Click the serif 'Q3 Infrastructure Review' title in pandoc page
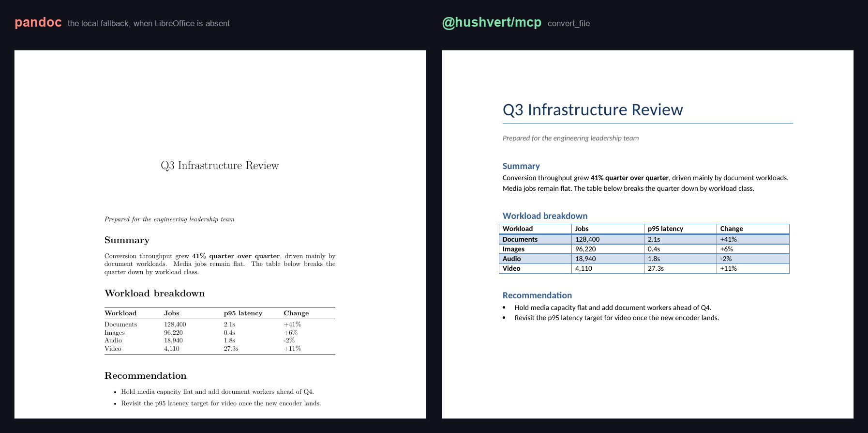Screen dimensions: 868x433 click(x=220, y=166)
